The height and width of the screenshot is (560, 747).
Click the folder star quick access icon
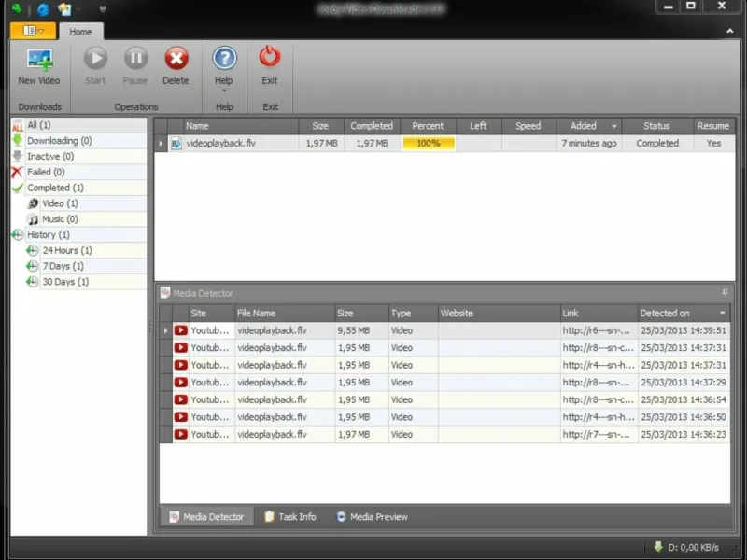click(x=63, y=9)
